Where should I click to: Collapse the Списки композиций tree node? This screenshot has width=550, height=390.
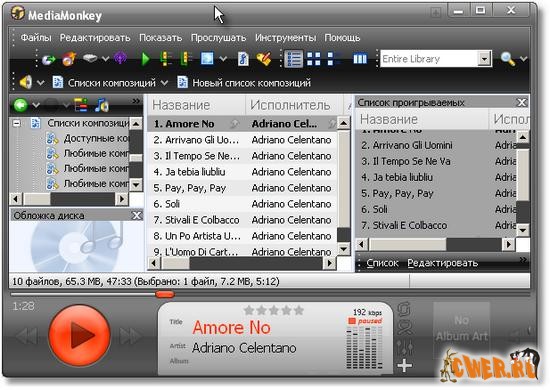[x=16, y=123]
